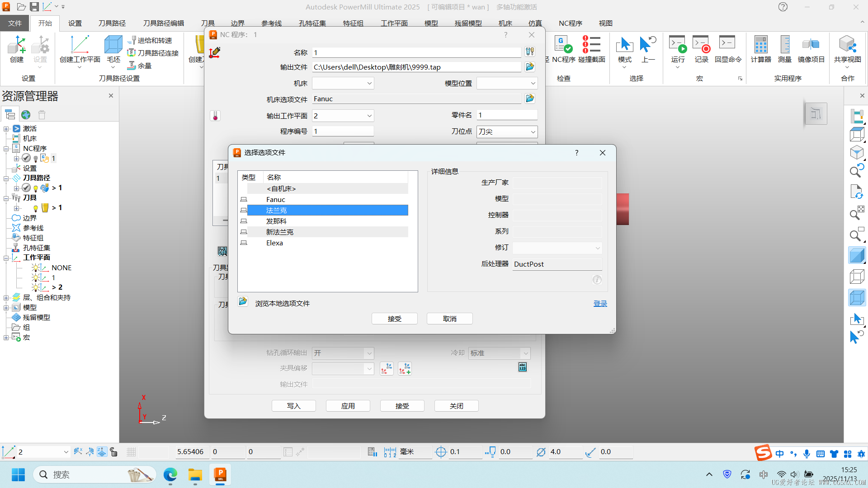
Task: Accept the selected 法兰克 option file
Action: 394,319
